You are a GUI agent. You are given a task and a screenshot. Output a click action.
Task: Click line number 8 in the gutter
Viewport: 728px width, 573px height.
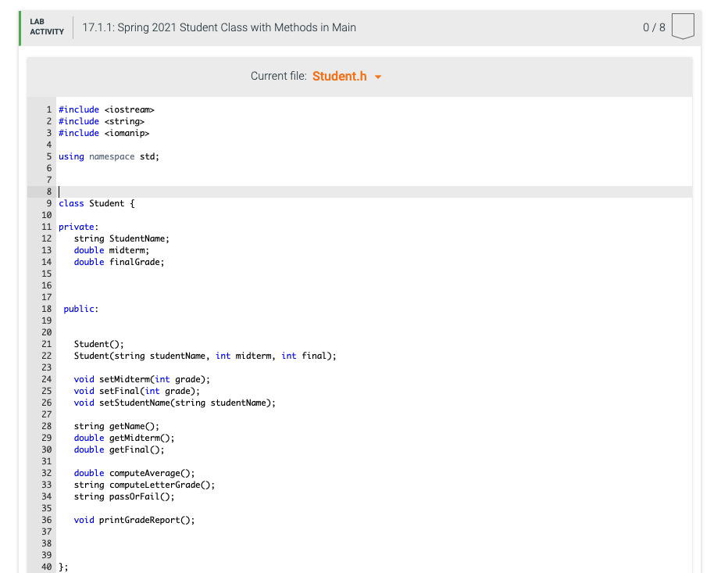[x=48, y=192]
